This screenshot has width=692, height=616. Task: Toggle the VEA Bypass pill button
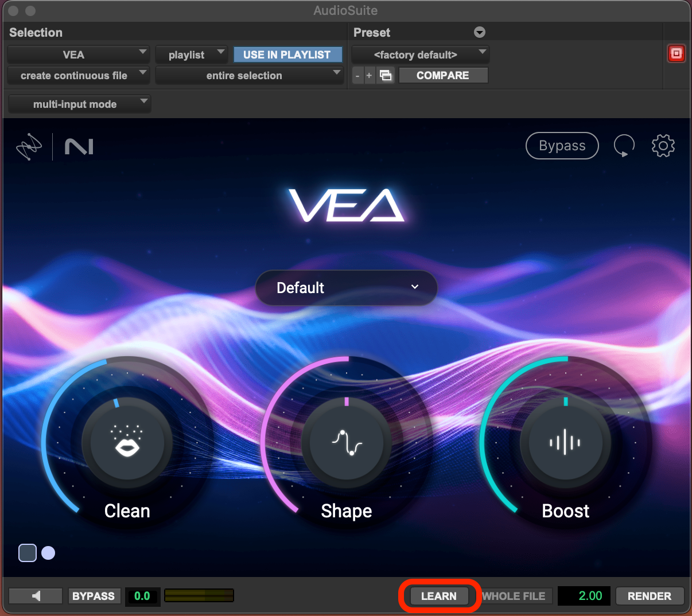click(562, 146)
